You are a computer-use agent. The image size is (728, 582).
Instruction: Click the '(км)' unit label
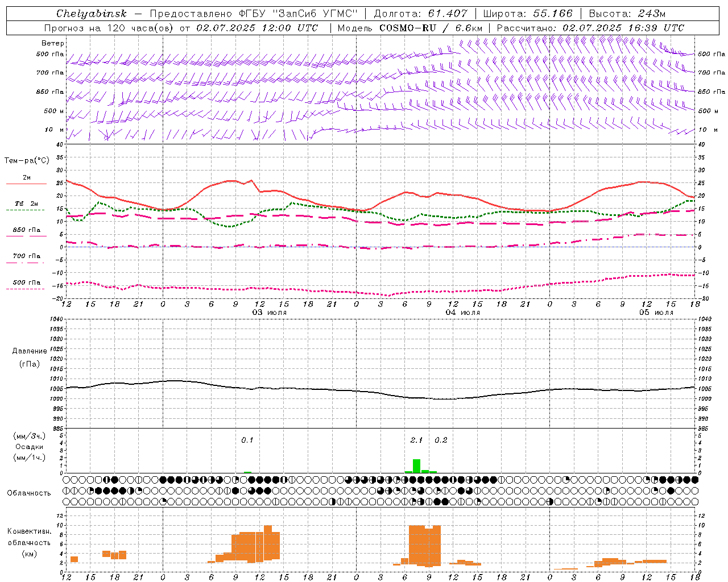tap(29, 554)
